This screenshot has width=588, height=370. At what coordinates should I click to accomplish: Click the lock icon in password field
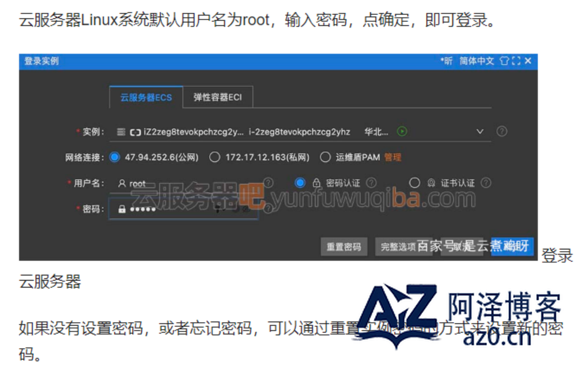[x=122, y=209]
